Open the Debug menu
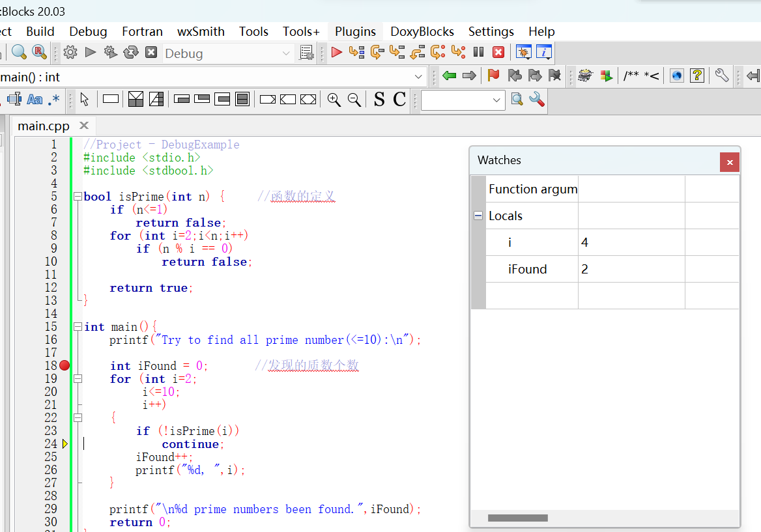The width and height of the screenshot is (761, 532). (x=88, y=31)
